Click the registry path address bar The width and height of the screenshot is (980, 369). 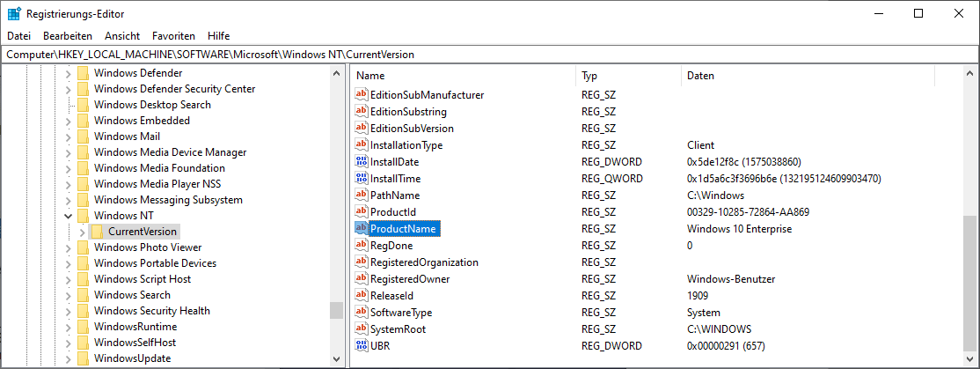pyautogui.click(x=489, y=55)
